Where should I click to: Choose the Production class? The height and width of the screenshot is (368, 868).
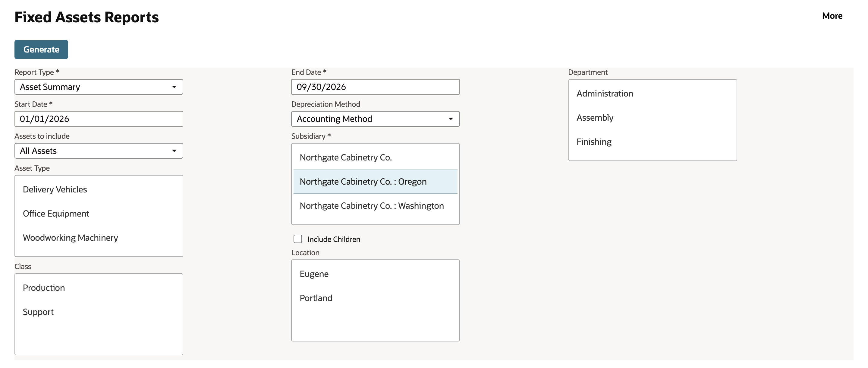click(99, 288)
